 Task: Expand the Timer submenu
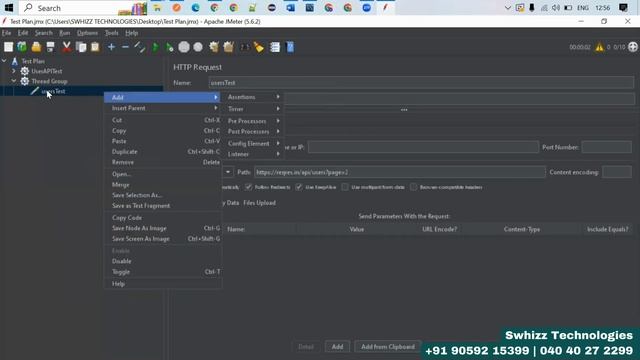coord(253,109)
